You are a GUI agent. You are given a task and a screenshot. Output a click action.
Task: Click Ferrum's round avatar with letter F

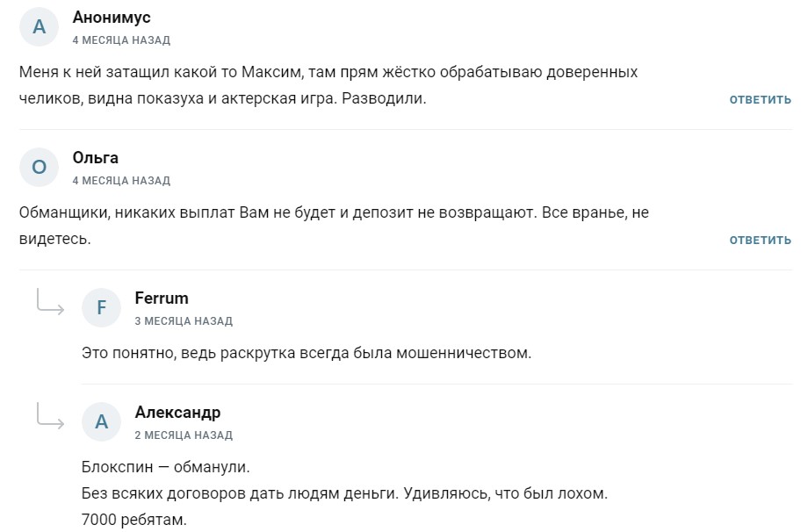pyautogui.click(x=101, y=308)
